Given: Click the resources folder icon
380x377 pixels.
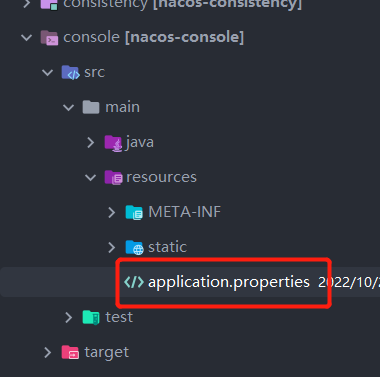Looking at the screenshot, I should tap(113, 178).
